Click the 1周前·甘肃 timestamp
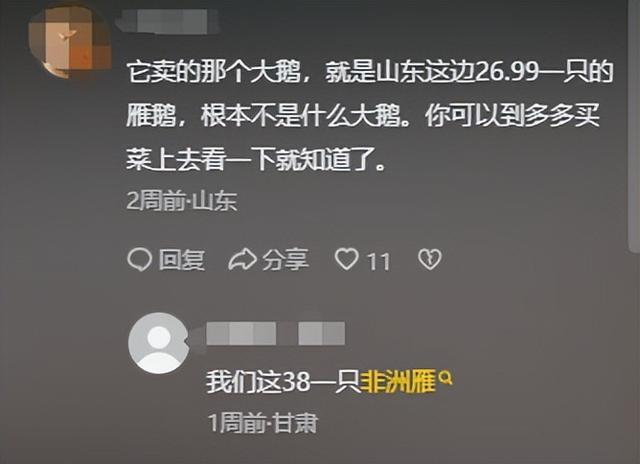The image size is (640, 464). point(263,423)
